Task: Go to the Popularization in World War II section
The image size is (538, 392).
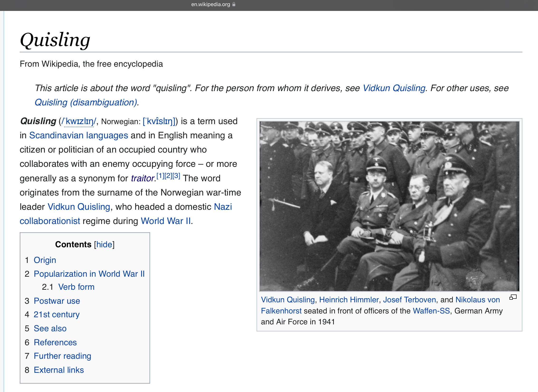Action: 89,274
